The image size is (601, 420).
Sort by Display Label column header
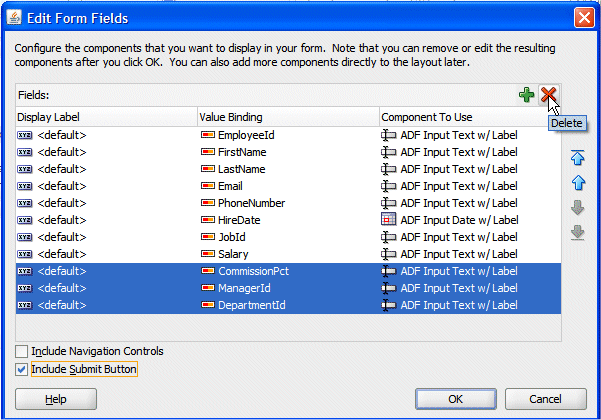[x=106, y=117]
